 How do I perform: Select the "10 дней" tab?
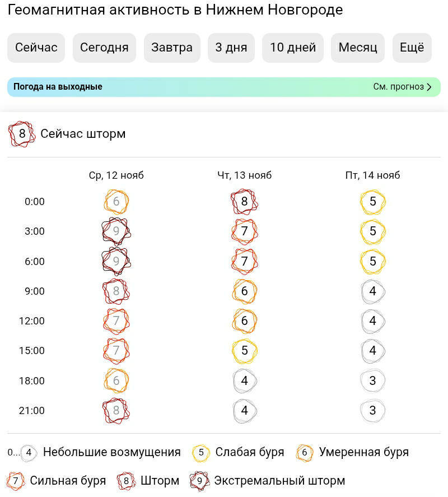pos(293,48)
